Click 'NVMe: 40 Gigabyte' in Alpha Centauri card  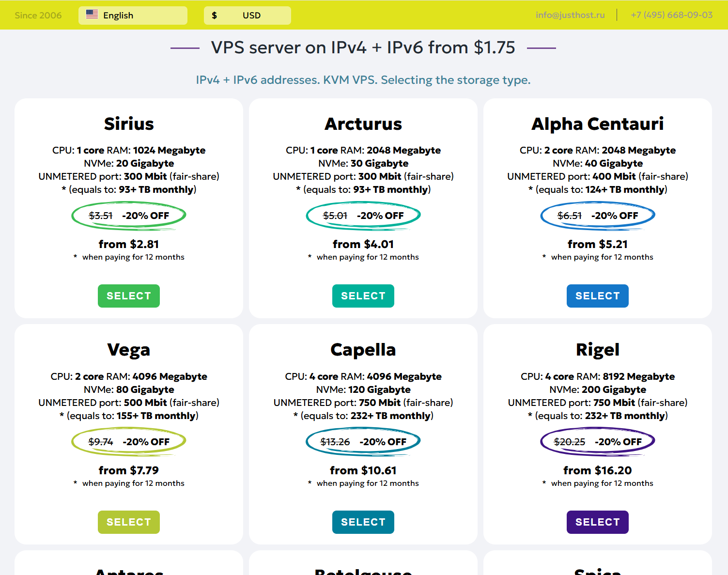[598, 163]
